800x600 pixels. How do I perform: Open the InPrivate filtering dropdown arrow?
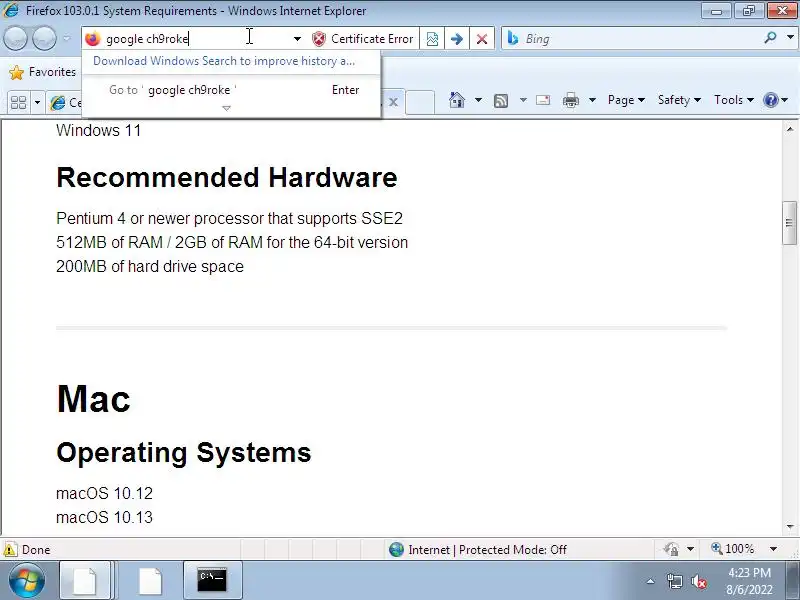pyautogui.click(x=690, y=549)
